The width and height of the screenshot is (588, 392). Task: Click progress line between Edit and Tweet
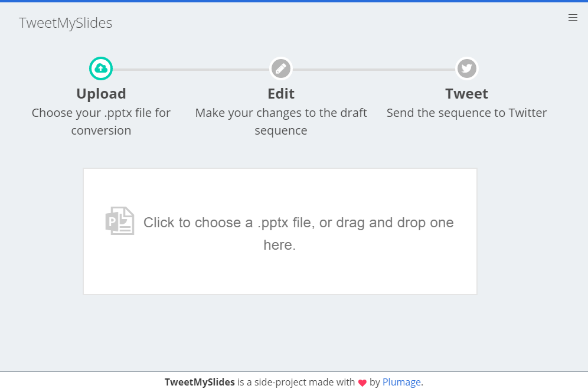(374, 70)
